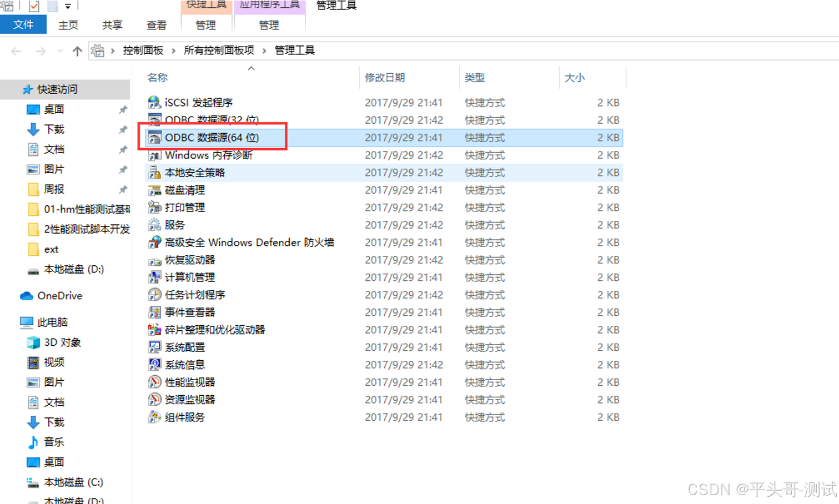Image resolution: width=839 pixels, height=504 pixels.
Task: Open the ext folder in sidebar
Action: 51,249
